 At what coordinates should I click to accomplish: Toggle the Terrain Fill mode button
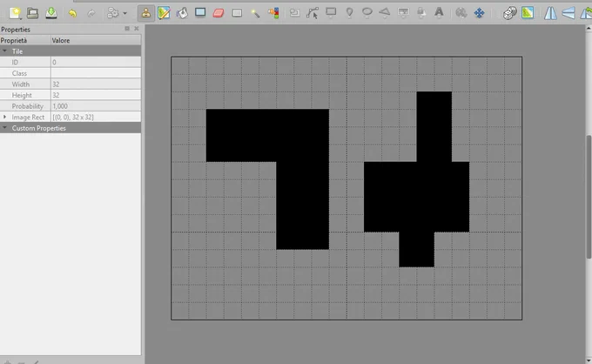[528, 13]
